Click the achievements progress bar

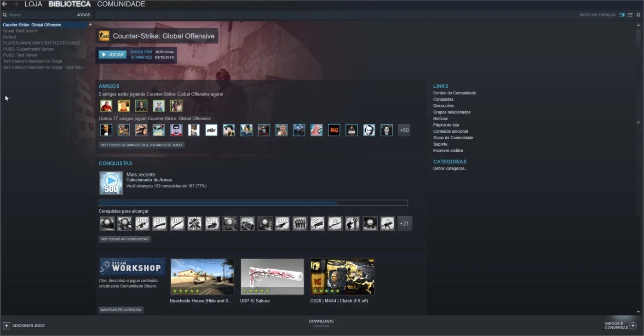[253, 203]
